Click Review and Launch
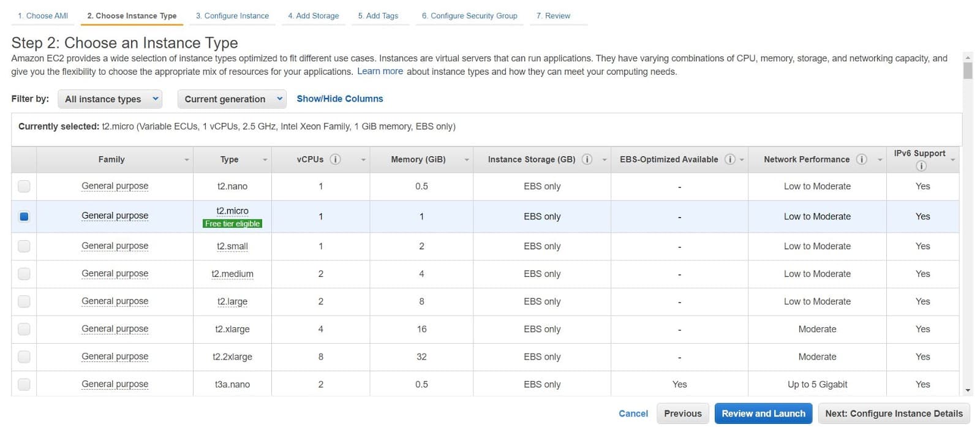Viewport: 980px width, 427px height. 763,414
